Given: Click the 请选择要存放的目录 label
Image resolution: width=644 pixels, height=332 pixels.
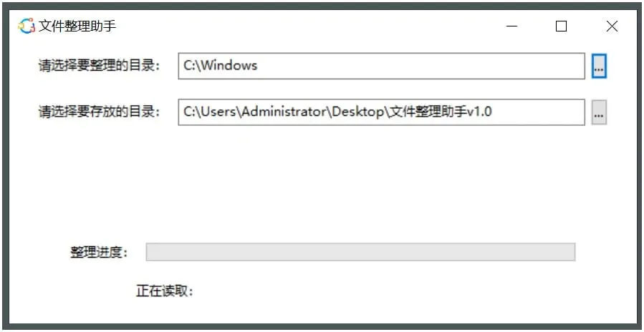Looking at the screenshot, I should (98, 112).
